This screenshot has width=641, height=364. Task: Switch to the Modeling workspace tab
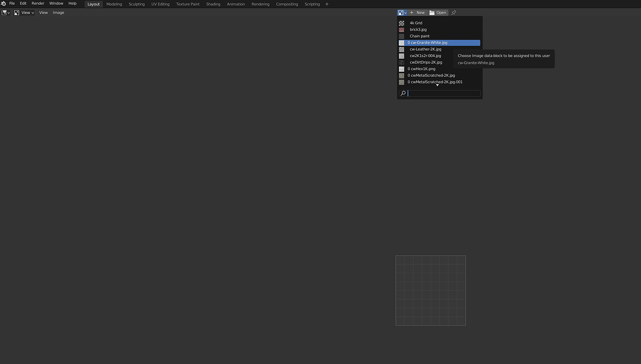pos(114,4)
